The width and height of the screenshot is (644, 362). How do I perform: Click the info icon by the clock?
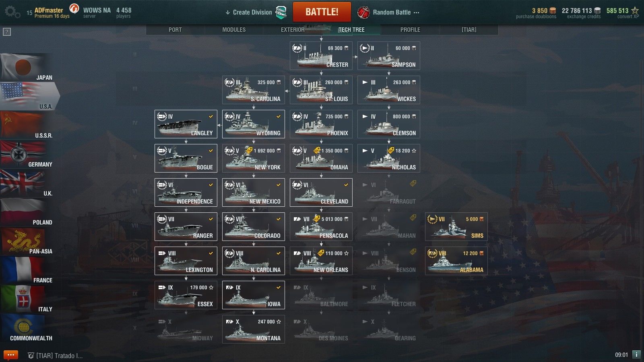coord(636,355)
